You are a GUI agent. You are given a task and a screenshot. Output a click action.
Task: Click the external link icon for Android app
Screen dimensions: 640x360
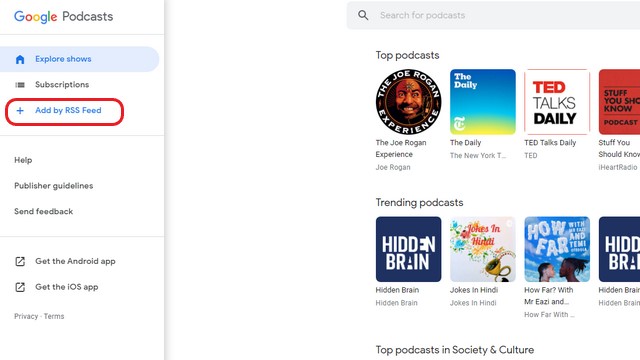coord(20,262)
